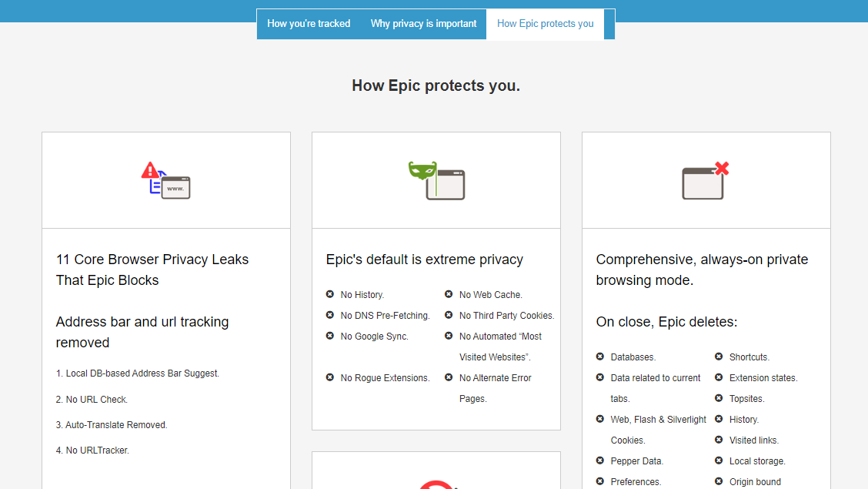Click the bullet icon beside No Web Cache
Image resolution: width=868 pixels, height=489 pixels.
coord(449,294)
